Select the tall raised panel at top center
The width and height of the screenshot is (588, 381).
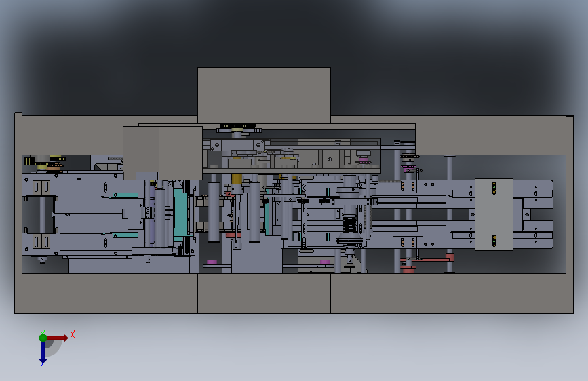[x=264, y=95]
